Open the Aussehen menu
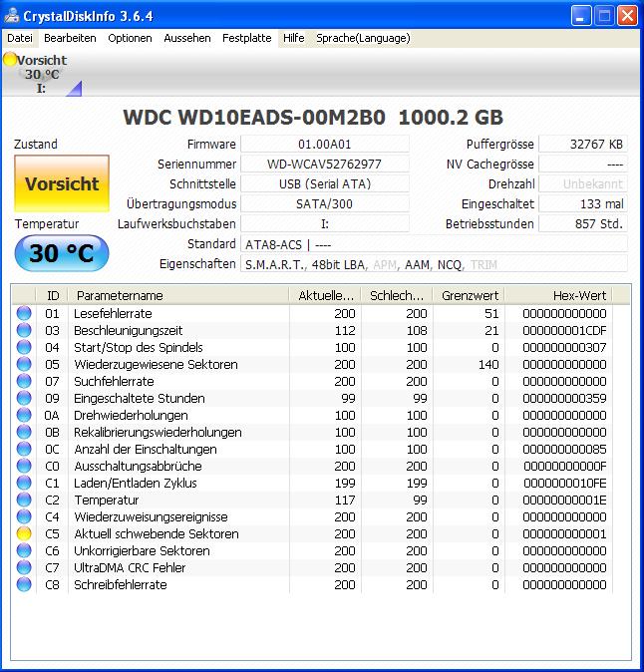The height and width of the screenshot is (672, 644). coord(187,38)
